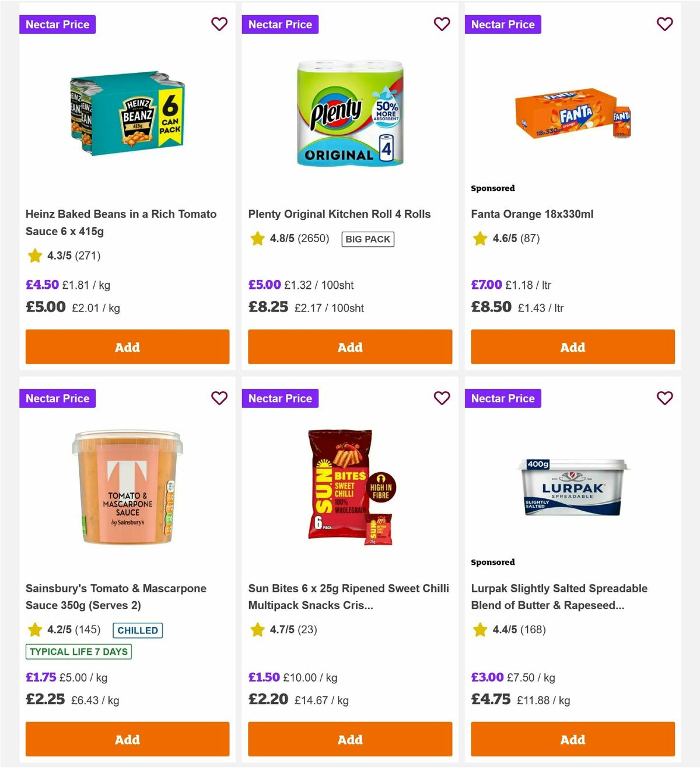Toggle the Nectar Price badge on Sun Bites
Viewport: 700px width, 768px height.
tap(281, 398)
